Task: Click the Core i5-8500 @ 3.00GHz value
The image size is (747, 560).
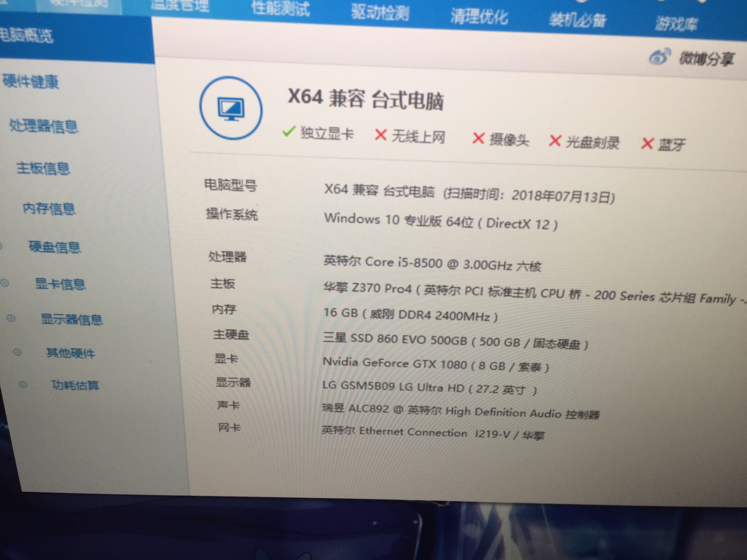Action: pyautogui.click(x=433, y=264)
